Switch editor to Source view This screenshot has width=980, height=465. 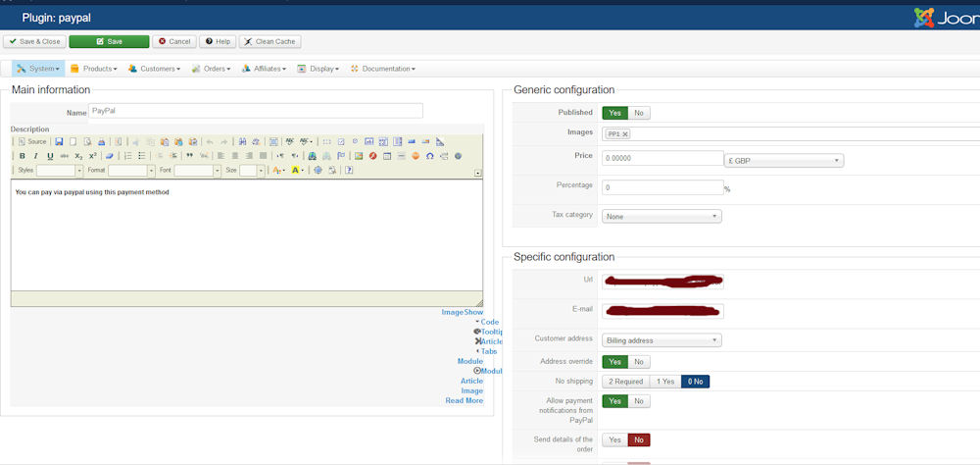(x=32, y=142)
